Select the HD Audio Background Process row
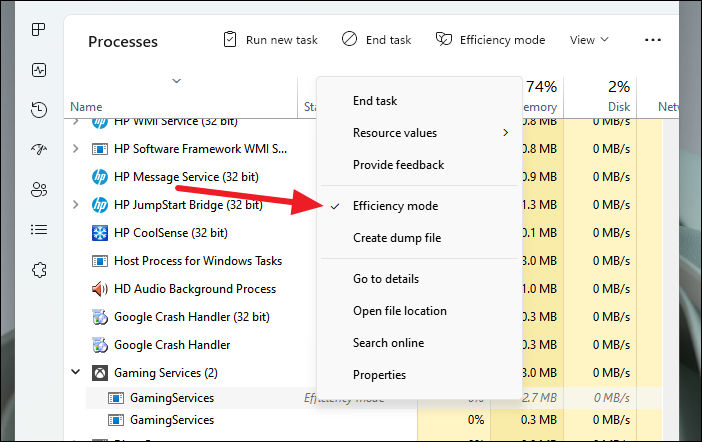Image resolution: width=702 pixels, height=442 pixels. [195, 289]
